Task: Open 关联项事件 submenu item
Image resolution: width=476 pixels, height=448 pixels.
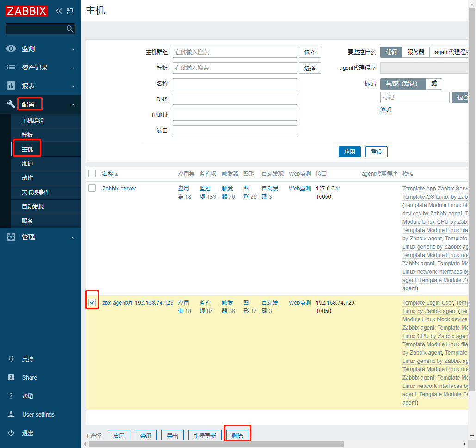Action: click(46, 192)
